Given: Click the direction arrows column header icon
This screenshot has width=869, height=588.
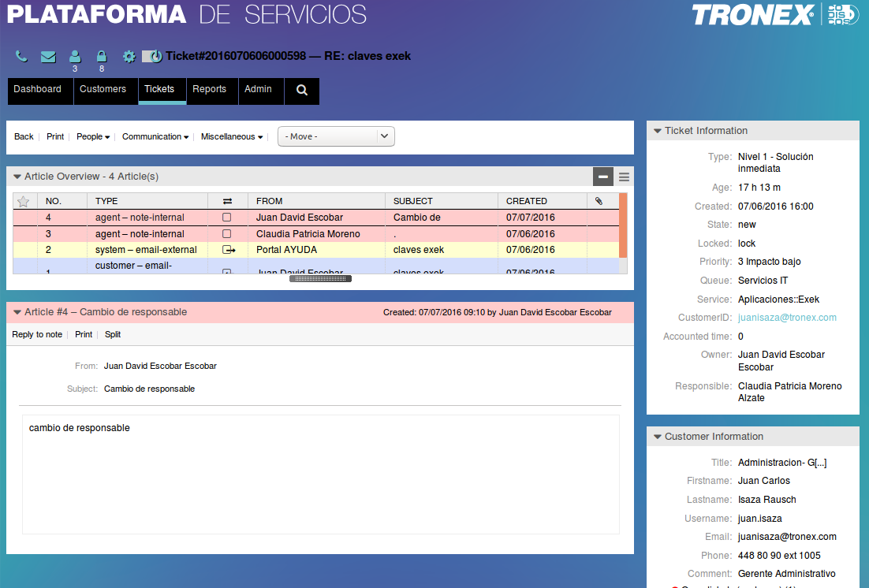Looking at the screenshot, I should click(227, 201).
